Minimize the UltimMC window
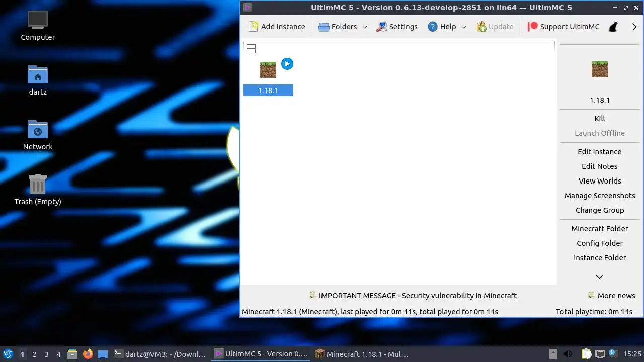 [x=615, y=8]
